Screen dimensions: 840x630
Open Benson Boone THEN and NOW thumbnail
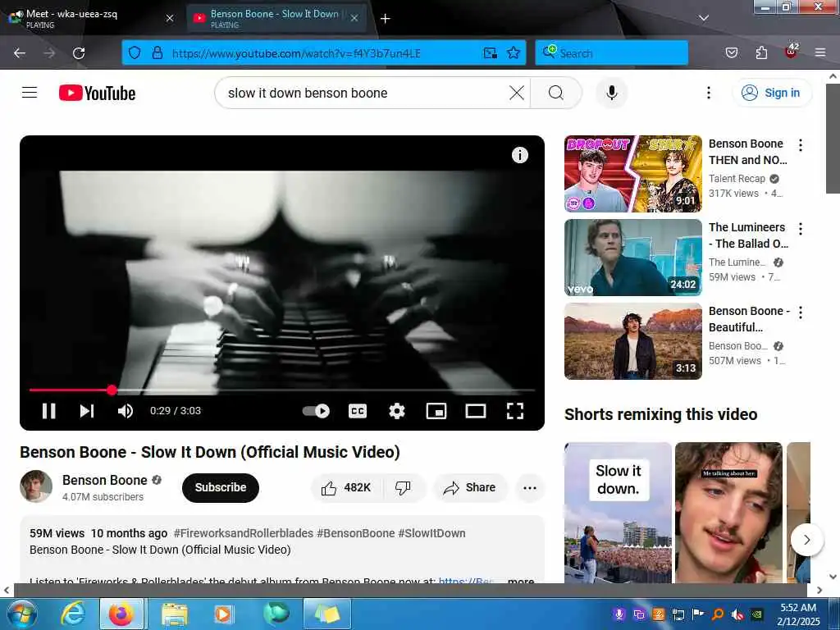632,174
